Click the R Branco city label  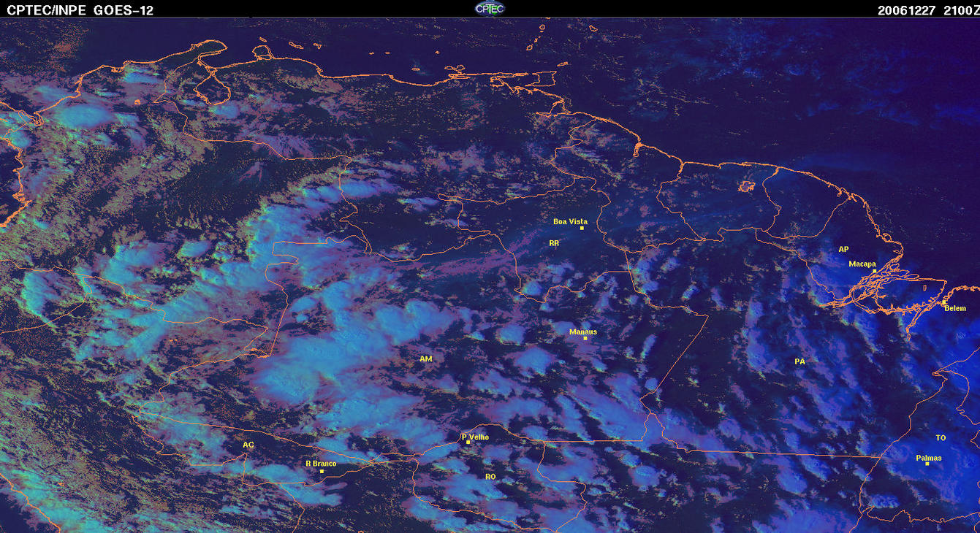321,464
